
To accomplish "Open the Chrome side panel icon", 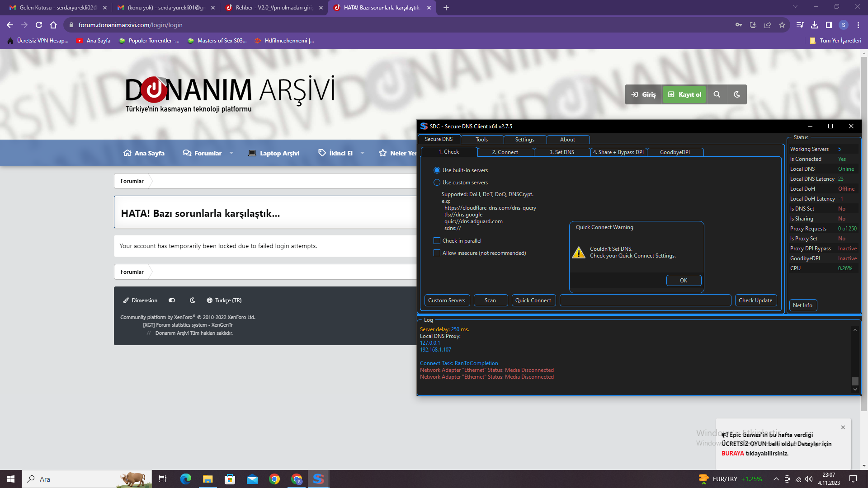I will pos(829,25).
